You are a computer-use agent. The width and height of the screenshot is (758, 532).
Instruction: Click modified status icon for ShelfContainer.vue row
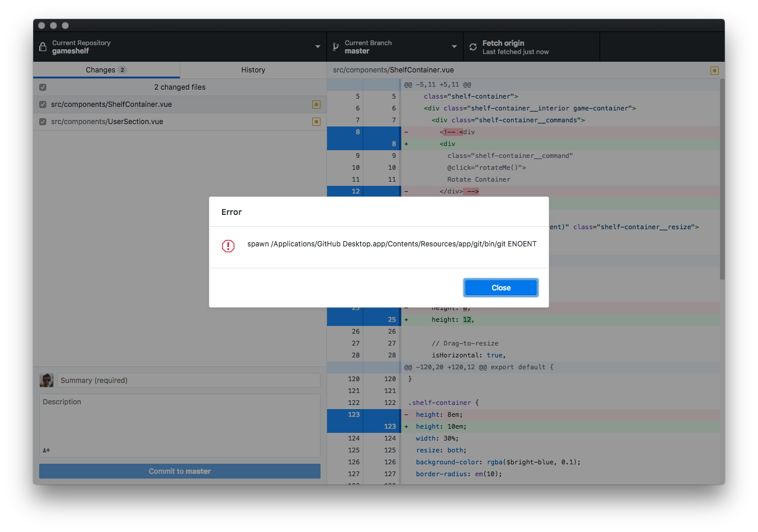pyautogui.click(x=316, y=104)
